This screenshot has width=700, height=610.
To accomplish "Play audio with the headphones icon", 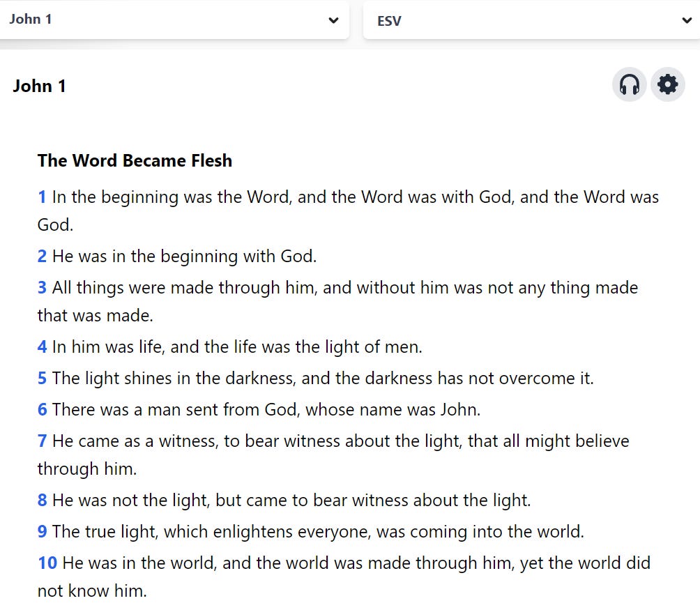I will 629,85.
